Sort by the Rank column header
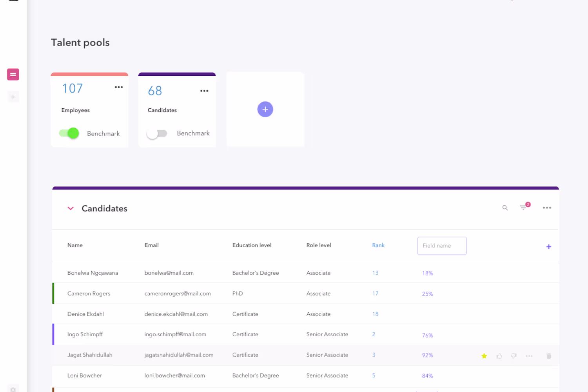588x392 pixels. pos(378,245)
